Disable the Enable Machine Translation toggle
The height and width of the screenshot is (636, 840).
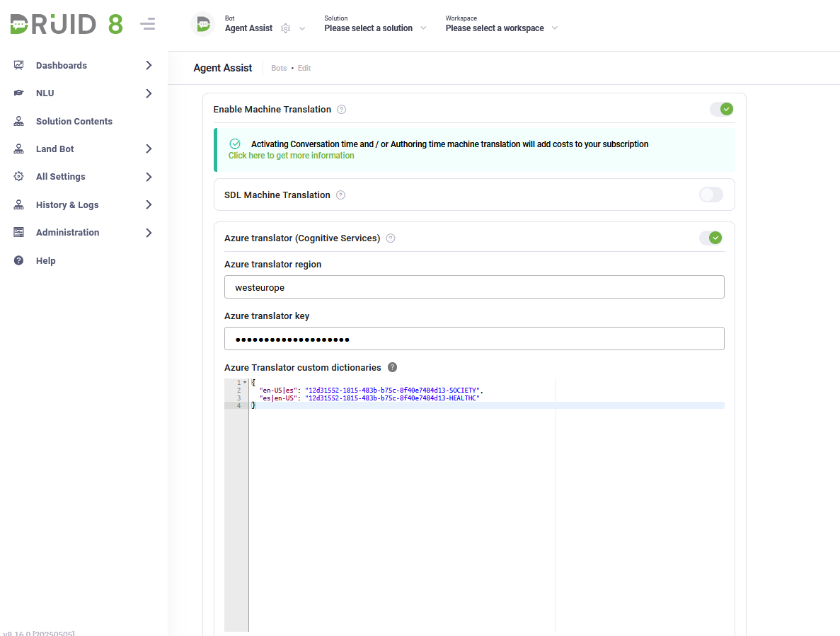tap(722, 109)
